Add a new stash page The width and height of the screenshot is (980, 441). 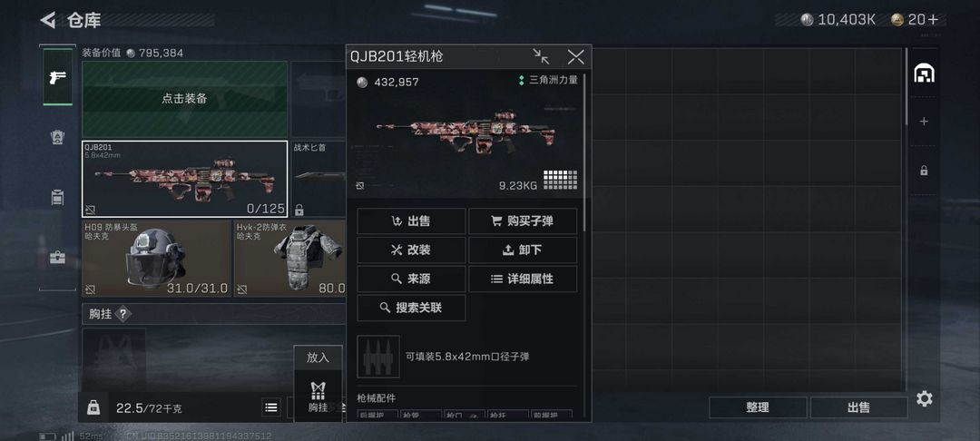924,122
